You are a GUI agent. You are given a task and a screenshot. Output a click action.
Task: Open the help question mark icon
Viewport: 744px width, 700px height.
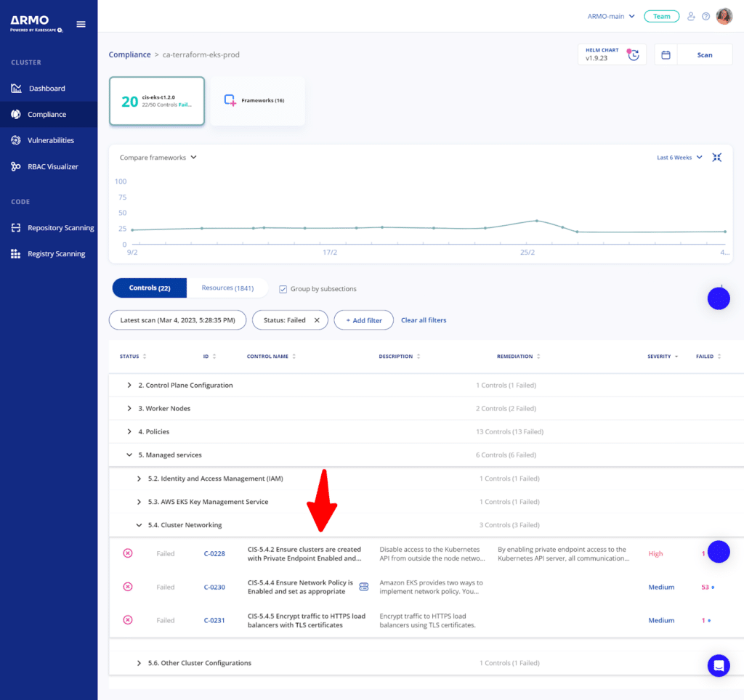pyautogui.click(x=706, y=16)
